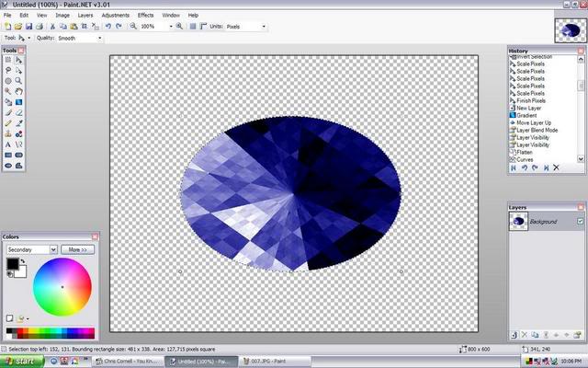Click the More >> button in Colors
This screenshot has width=588, height=368.
[x=77, y=249]
